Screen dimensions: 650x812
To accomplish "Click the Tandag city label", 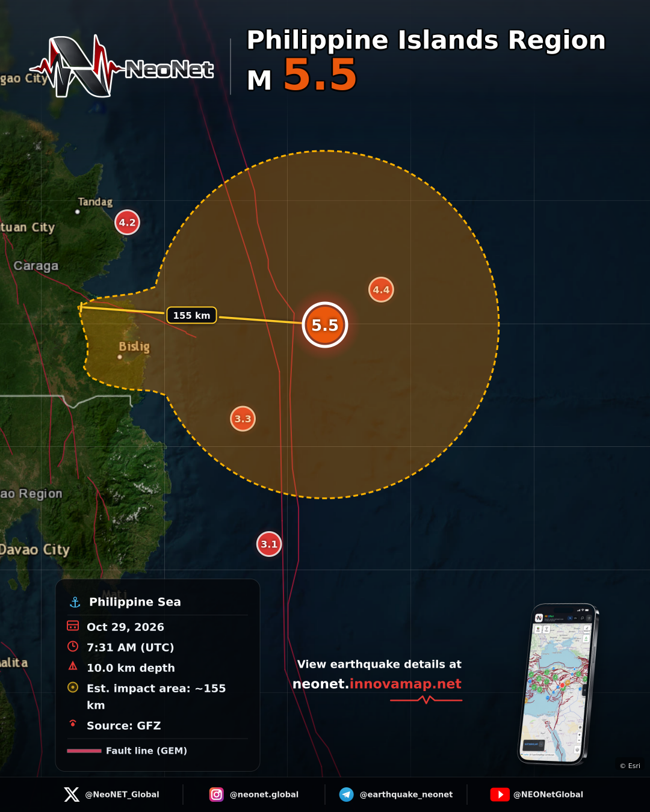I will point(95,202).
